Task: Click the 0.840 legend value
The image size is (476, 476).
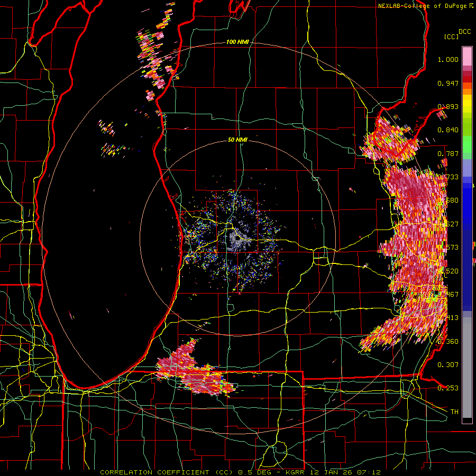Action: 448,130
